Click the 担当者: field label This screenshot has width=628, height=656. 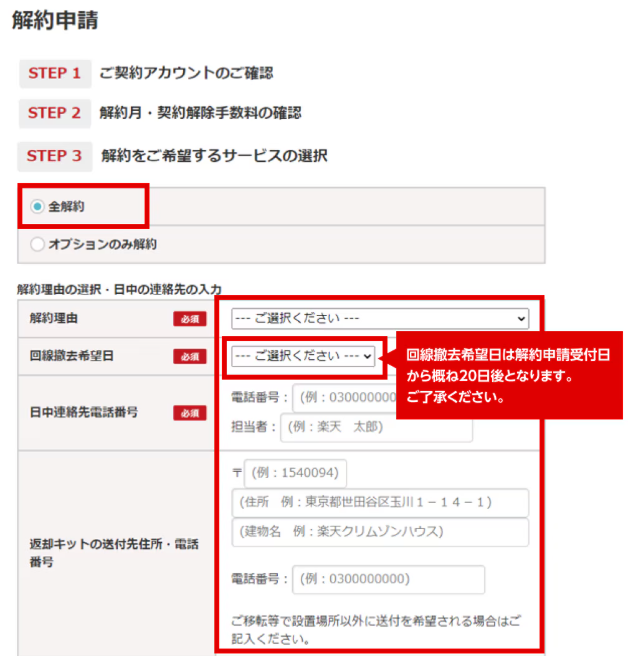tap(254, 427)
